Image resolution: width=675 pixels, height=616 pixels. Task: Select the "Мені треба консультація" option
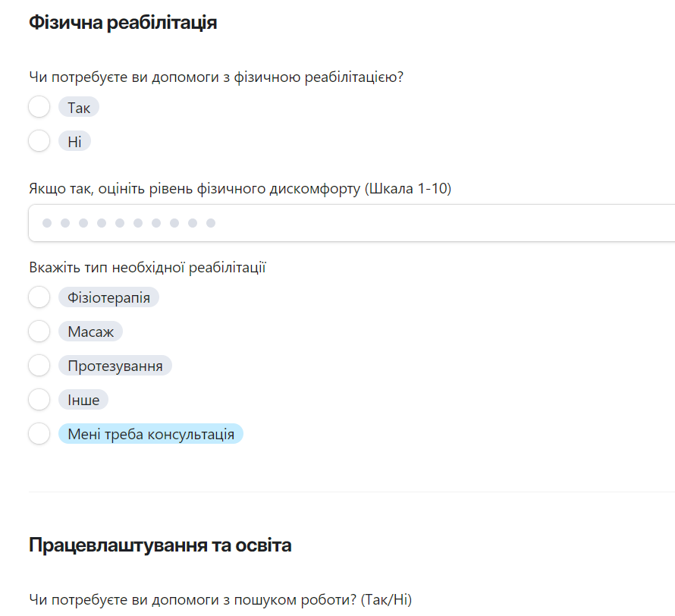(x=39, y=433)
